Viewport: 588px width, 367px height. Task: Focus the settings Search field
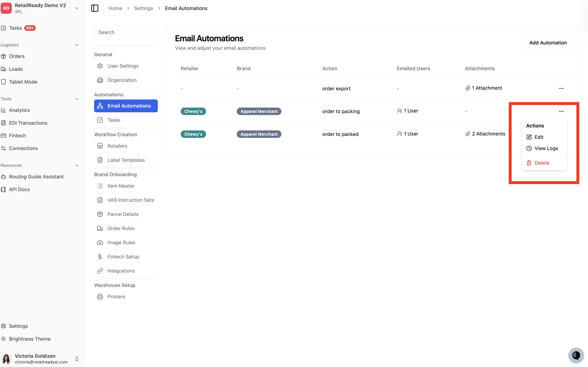tap(126, 32)
